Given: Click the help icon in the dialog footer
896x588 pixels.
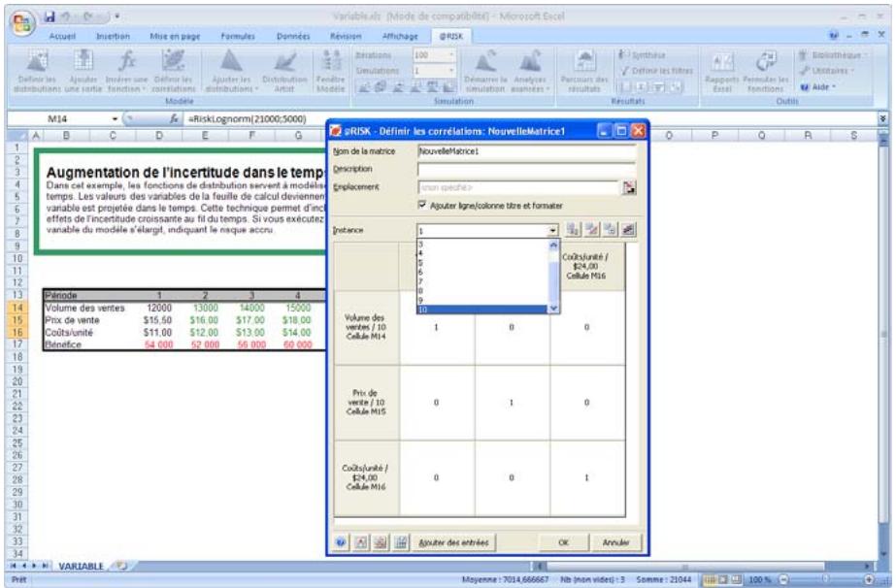Looking at the screenshot, I should coord(342,541).
